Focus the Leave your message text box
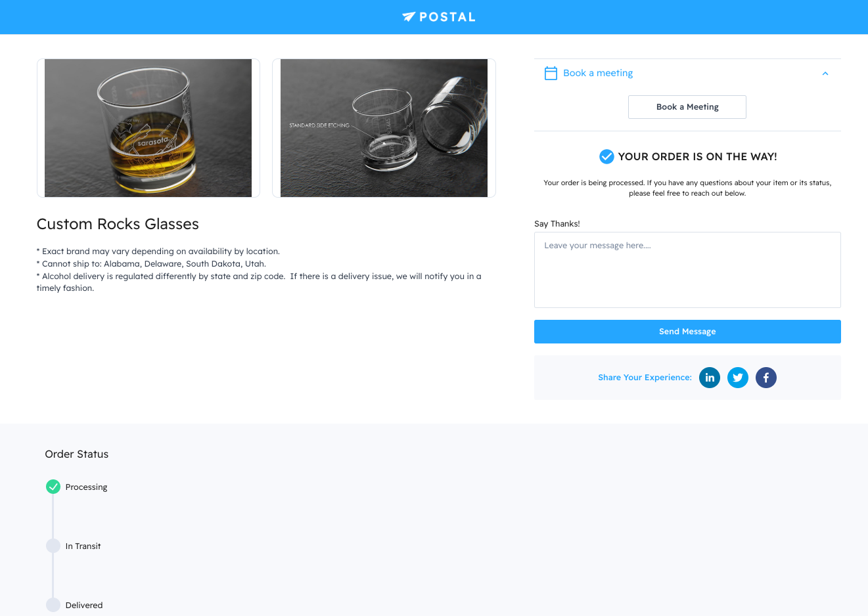The image size is (868, 616). pos(687,270)
